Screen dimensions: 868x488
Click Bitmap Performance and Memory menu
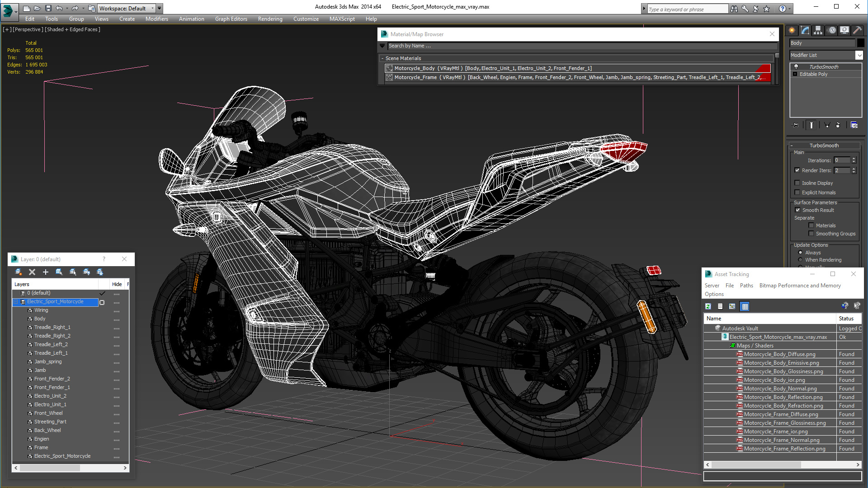tap(800, 286)
